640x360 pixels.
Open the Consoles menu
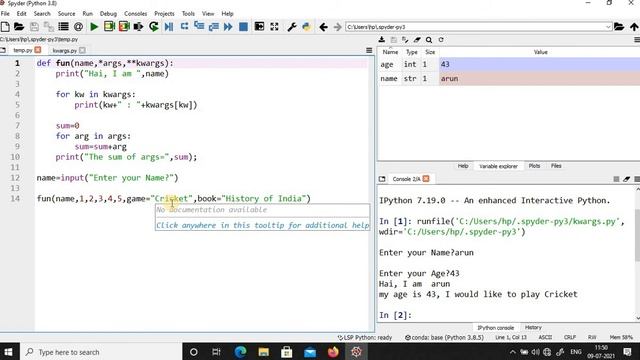(x=136, y=13)
